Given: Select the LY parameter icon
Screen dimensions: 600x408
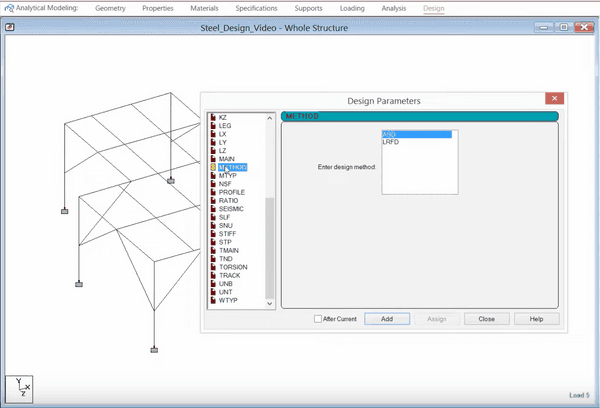Looking at the screenshot, I should click(213, 142).
